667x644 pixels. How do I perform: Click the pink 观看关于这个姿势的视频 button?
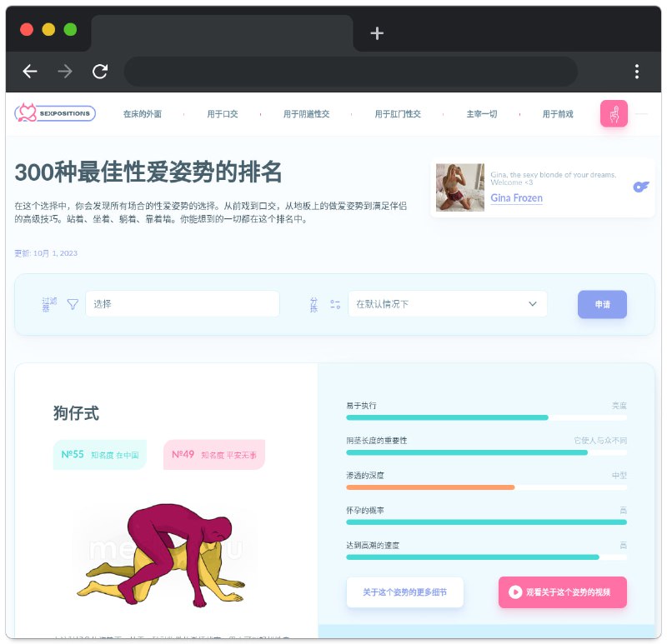[x=562, y=592]
